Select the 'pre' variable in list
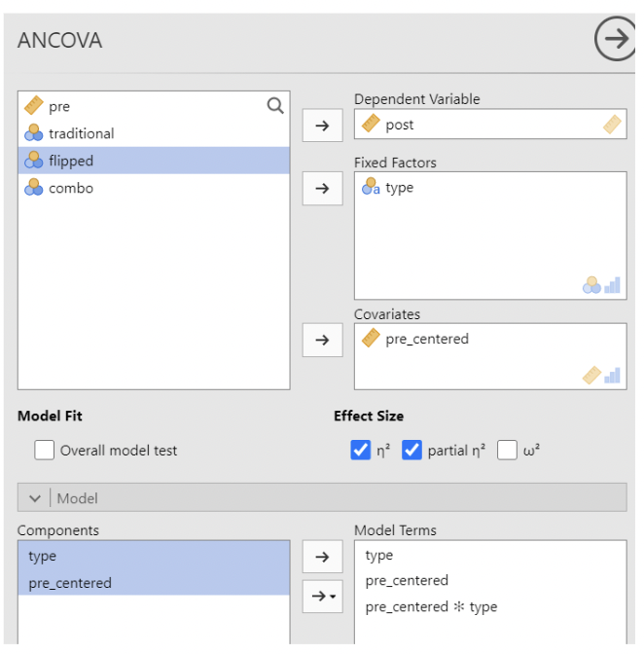Image resolution: width=644 pixels, height=654 pixels. 59,107
